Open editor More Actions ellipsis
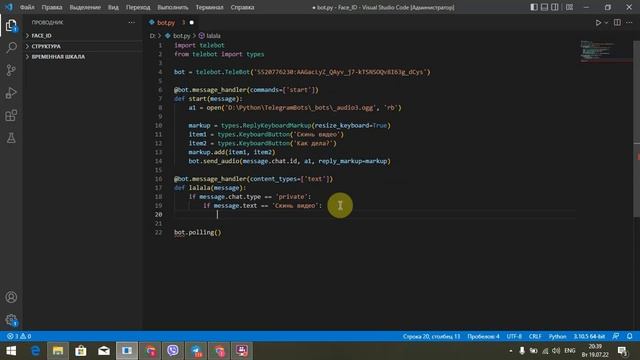640x360 pixels. coord(629,22)
